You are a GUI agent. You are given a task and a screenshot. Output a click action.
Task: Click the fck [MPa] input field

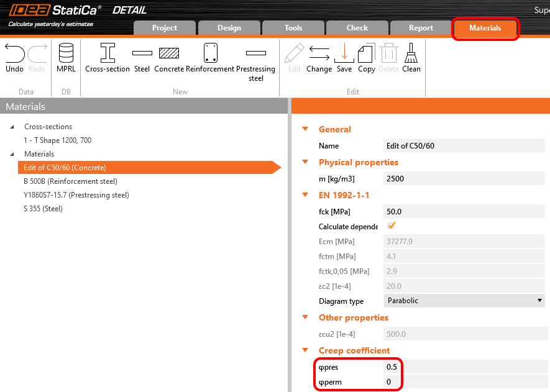coord(464,212)
